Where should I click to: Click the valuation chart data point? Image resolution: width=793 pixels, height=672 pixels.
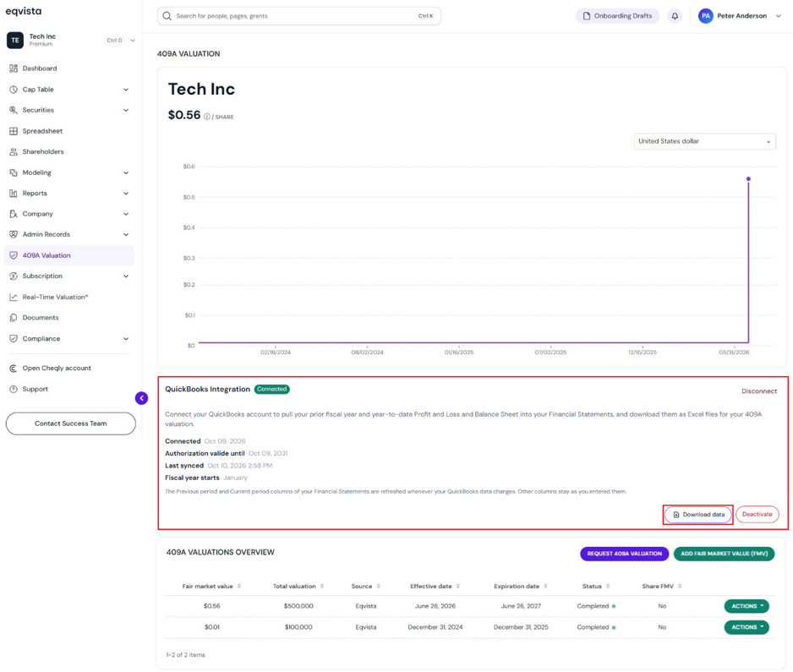748,179
